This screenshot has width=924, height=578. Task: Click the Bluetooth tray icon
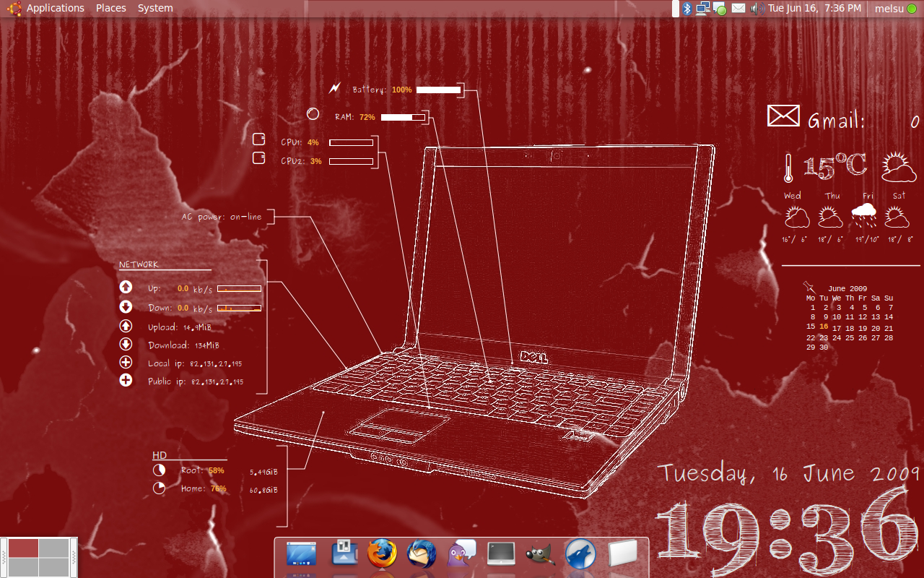point(687,8)
